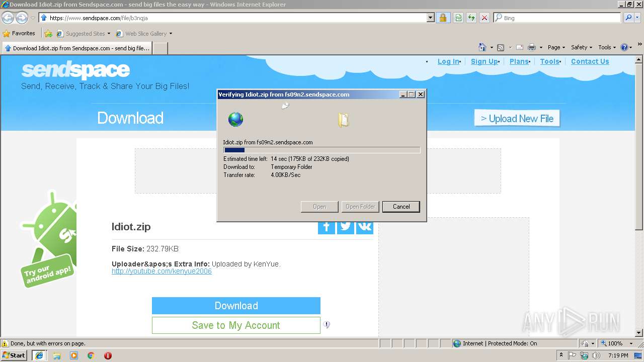Open the search provider dropdown arrow
Image resolution: width=644 pixels, height=362 pixels.
pos(637,18)
